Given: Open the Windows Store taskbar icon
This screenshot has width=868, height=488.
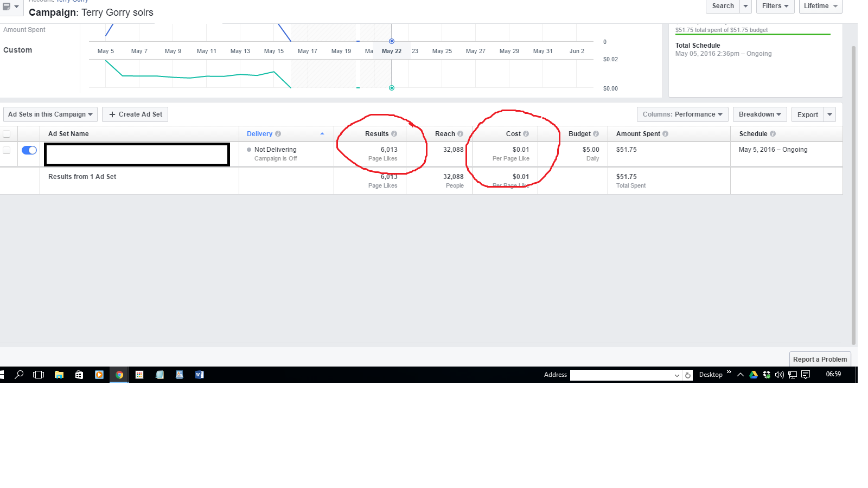Looking at the screenshot, I should tap(79, 374).
